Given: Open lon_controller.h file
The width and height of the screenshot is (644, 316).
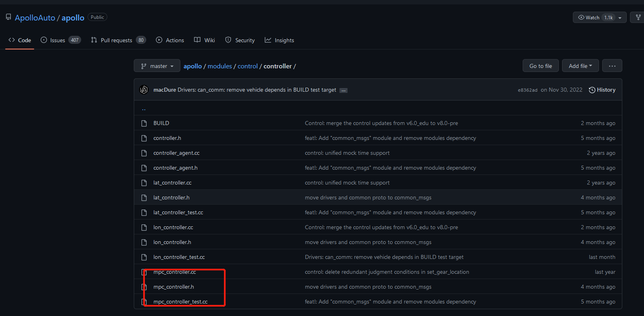Looking at the screenshot, I should click(172, 242).
